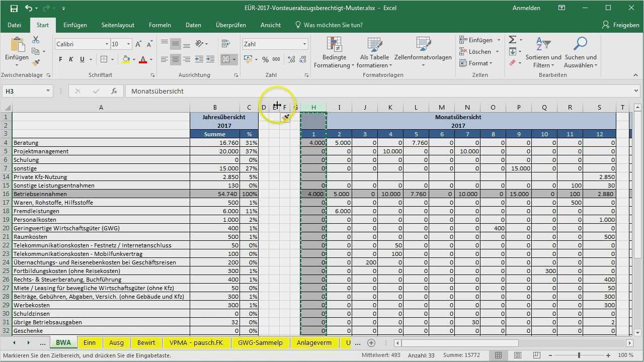Image resolution: width=644 pixels, height=362 pixels.
Task: Click the AutoSum (Σ) icon
Action: point(513,39)
